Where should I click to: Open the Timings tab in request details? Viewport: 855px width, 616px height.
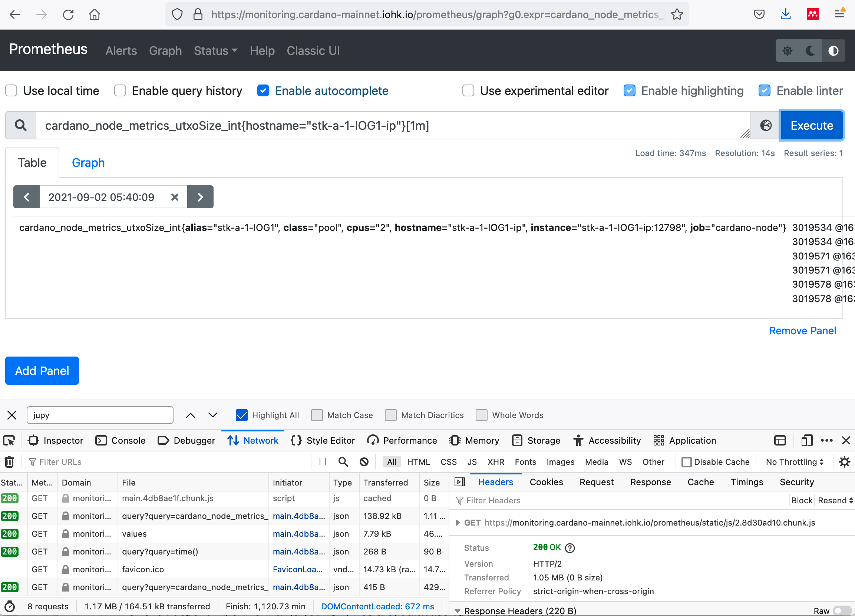pyautogui.click(x=746, y=482)
